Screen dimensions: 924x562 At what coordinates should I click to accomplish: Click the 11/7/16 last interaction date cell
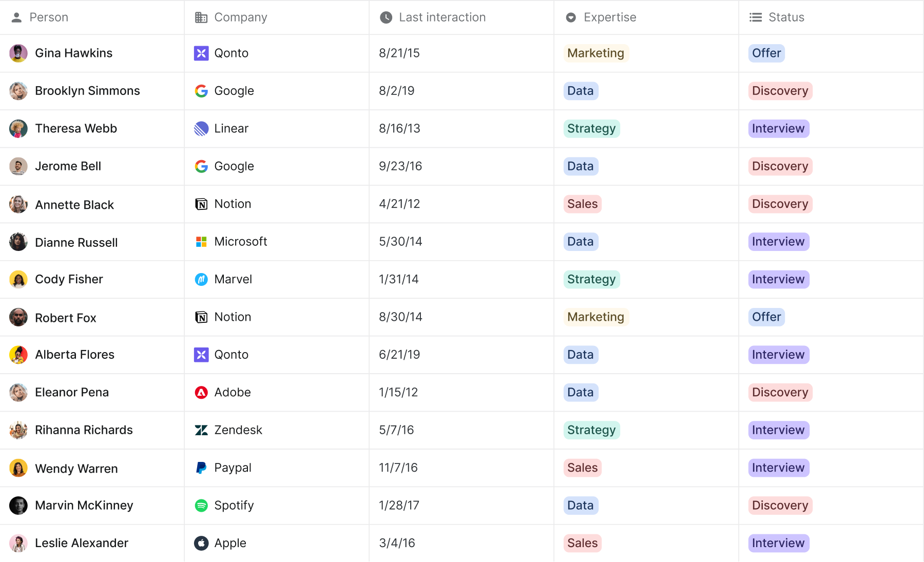click(398, 468)
